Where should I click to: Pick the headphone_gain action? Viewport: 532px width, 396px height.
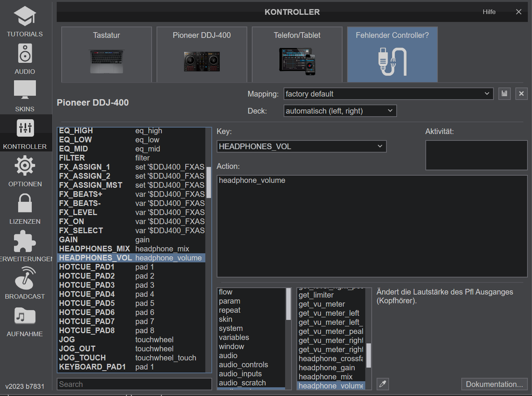point(331,368)
